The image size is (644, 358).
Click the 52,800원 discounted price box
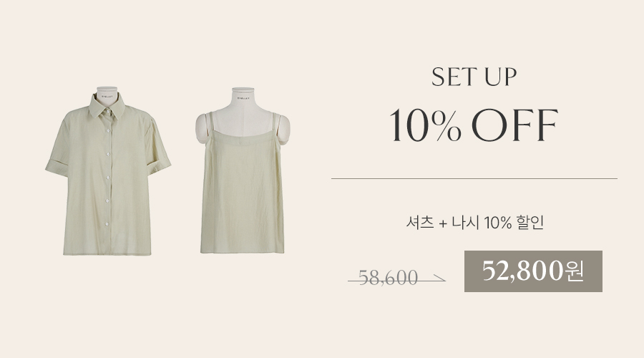(x=533, y=271)
